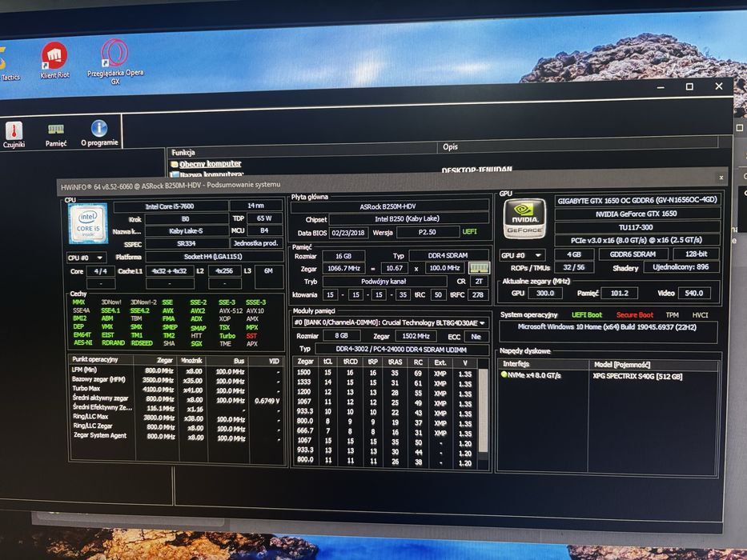
Task: Click the DDR4-3002 / PC4-24000 module type field
Action: click(x=400, y=349)
